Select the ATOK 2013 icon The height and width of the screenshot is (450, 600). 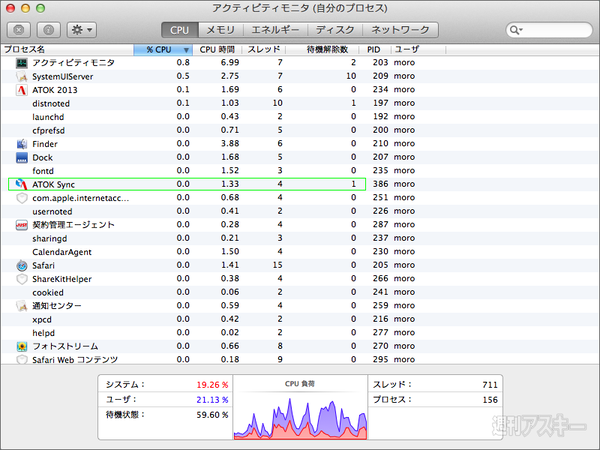point(22,90)
